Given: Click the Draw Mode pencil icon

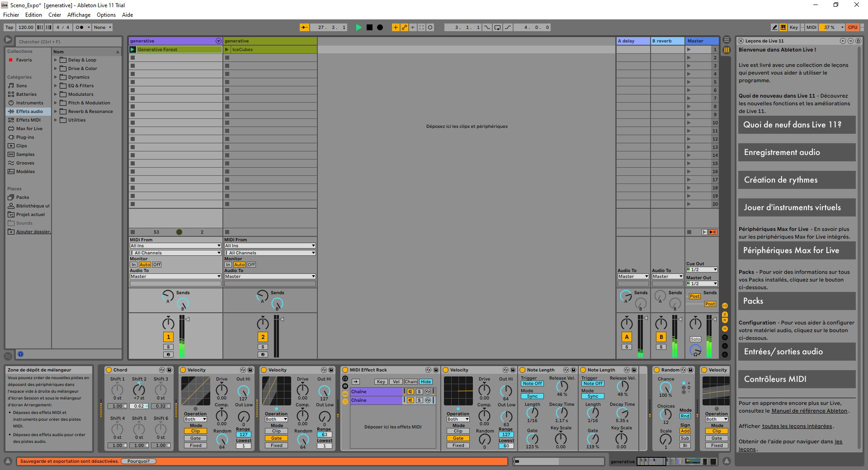Looking at the screenshot, I should (x=774, y=28).
